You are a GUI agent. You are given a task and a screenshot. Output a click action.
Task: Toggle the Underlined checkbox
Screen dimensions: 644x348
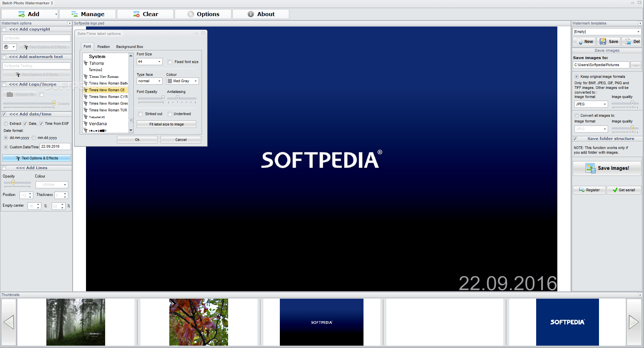[170, 114]
